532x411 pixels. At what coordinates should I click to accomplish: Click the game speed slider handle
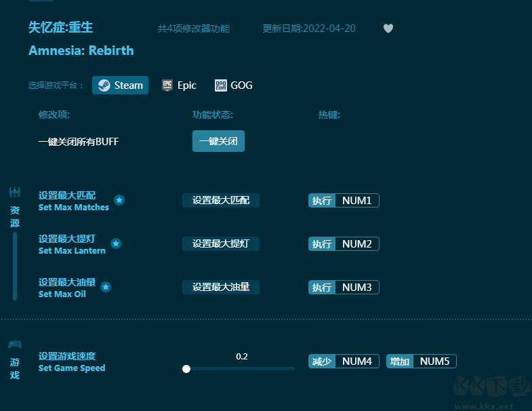(x=186, y=369)
